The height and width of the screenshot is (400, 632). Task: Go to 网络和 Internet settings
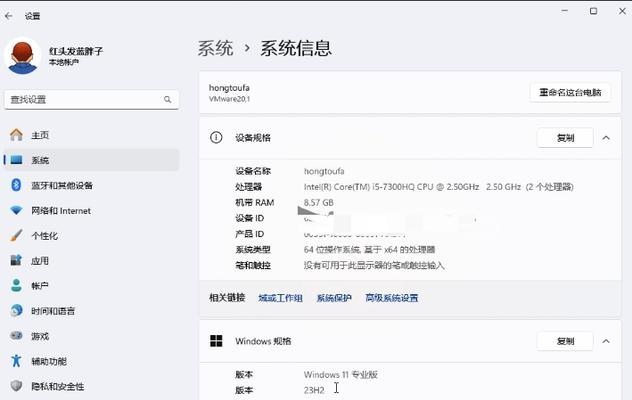coord(61,211)
